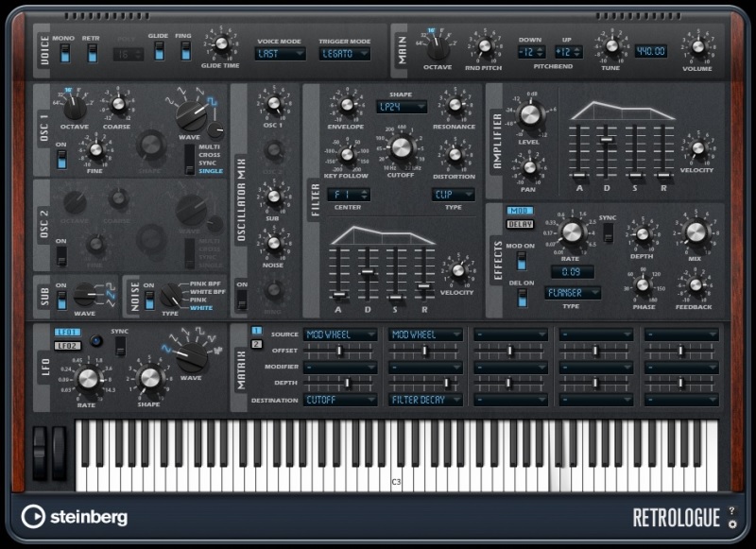
Task: Switch to the LFO1 tab
Action: tap(67, 332)
